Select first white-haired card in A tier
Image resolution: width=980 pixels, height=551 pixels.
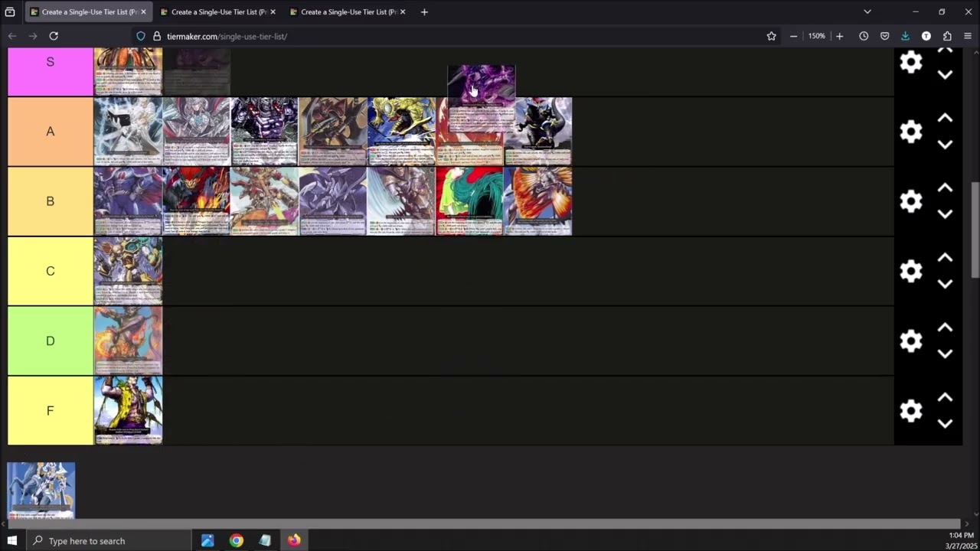[128, 132]
